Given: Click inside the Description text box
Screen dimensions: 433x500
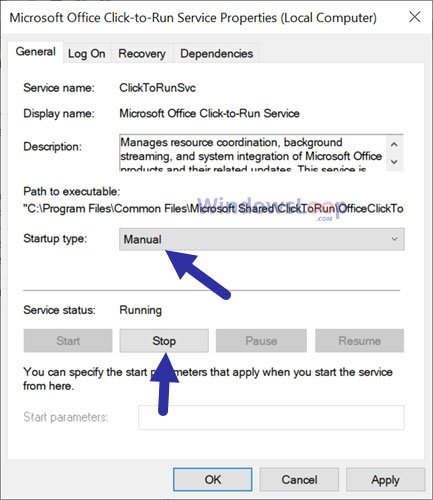Looking at the screenshot, I should point(252,153).
